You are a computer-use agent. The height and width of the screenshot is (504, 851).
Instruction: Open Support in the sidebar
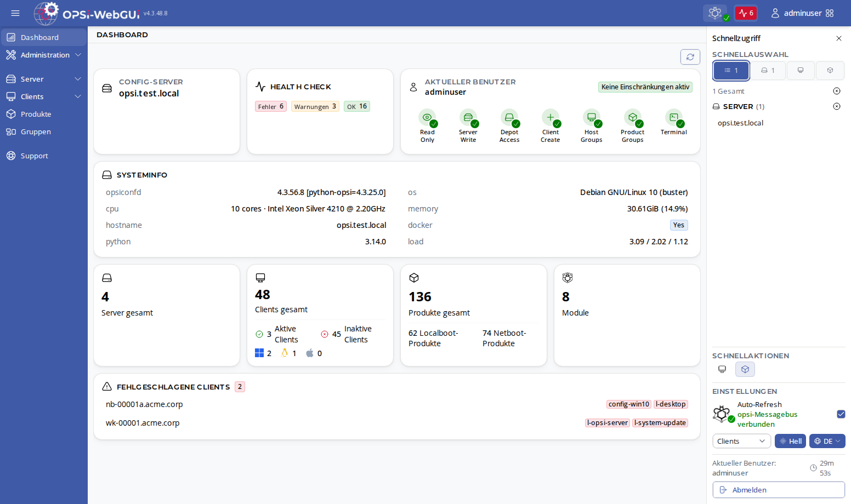coord(43,156)
